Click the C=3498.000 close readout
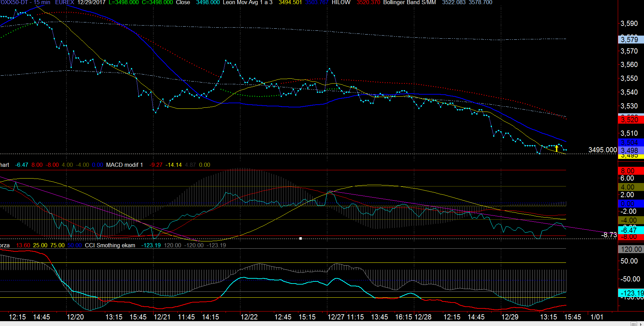 click(x=157, y=2)
